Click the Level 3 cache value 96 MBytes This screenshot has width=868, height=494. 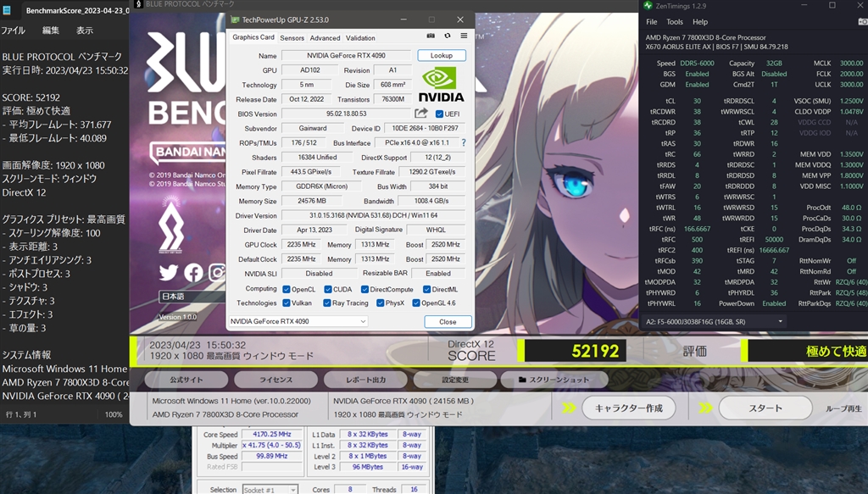click(368, 467)
